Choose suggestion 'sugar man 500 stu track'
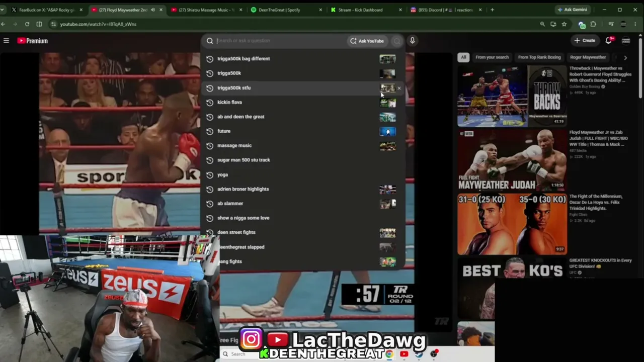The width and height of the screenshot is (644, 362). pyautogui.click(x=302, y=160)
